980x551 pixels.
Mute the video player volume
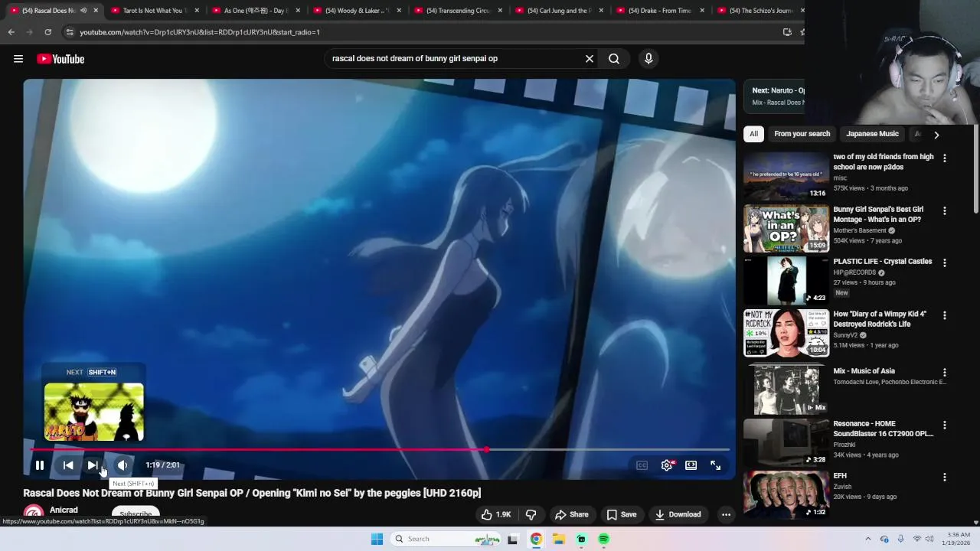point(122,465)
